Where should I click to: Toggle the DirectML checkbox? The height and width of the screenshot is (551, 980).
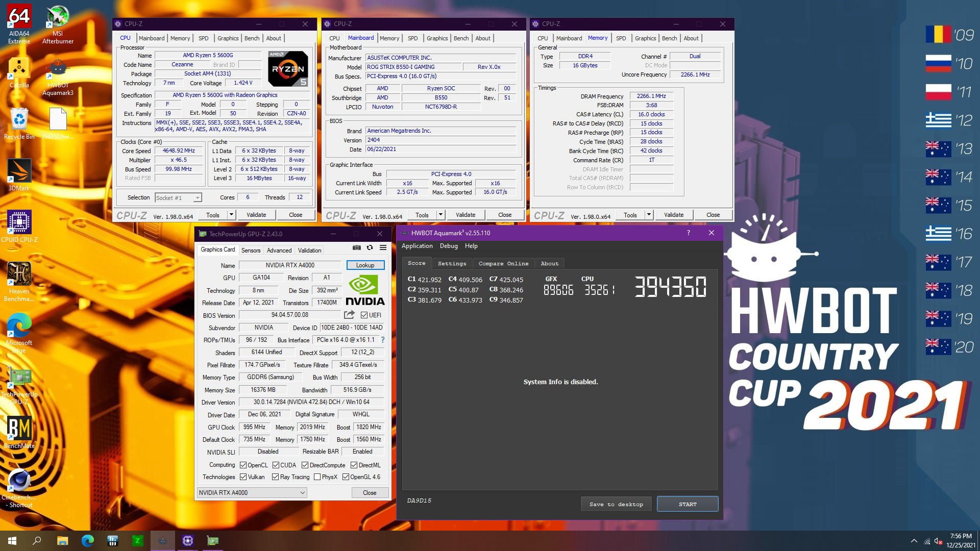point(354,465)
